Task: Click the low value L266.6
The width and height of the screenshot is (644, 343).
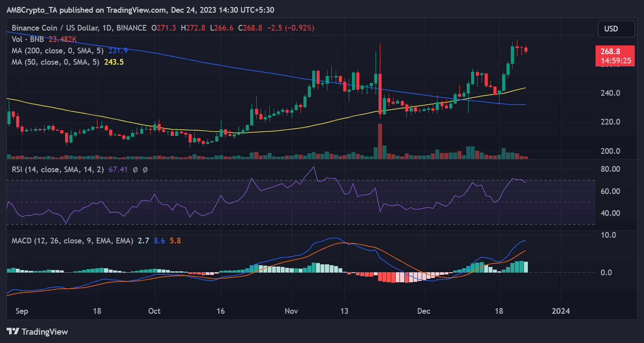Action: (x=221, y=28)
